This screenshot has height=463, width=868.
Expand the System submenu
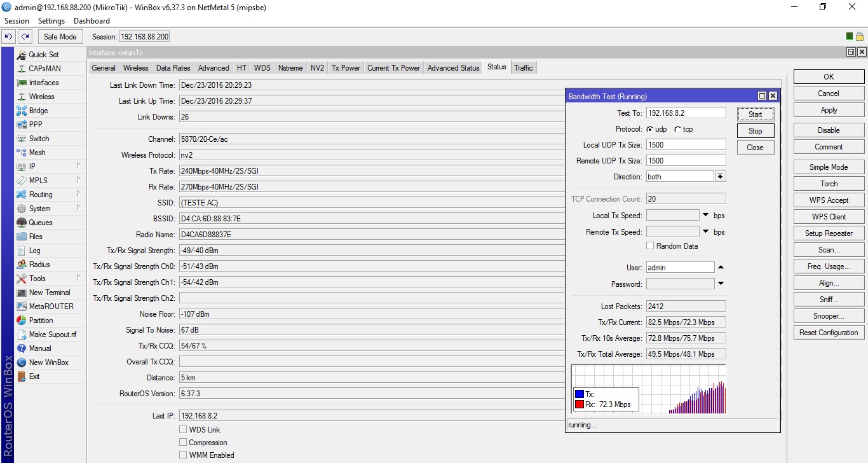pyautogui.click(x=79, y=208)
